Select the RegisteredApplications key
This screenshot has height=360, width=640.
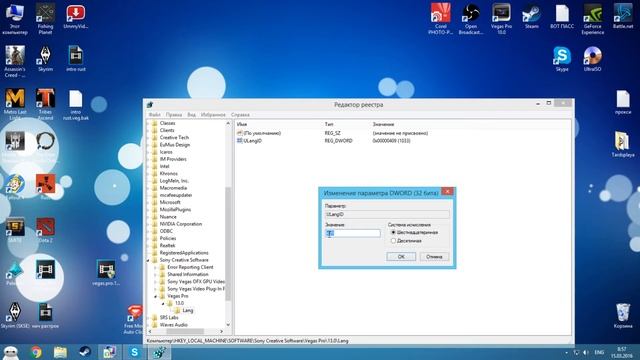click(x=184, y=253)
